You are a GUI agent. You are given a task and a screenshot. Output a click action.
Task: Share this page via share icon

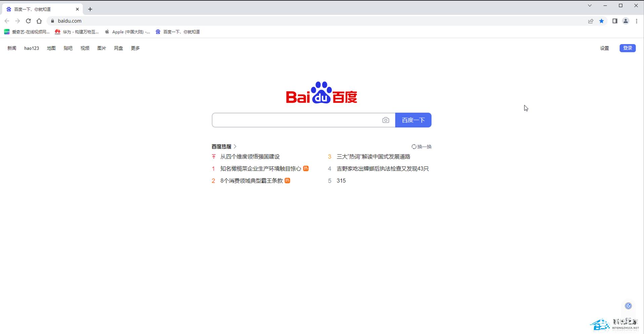(591, 21)
